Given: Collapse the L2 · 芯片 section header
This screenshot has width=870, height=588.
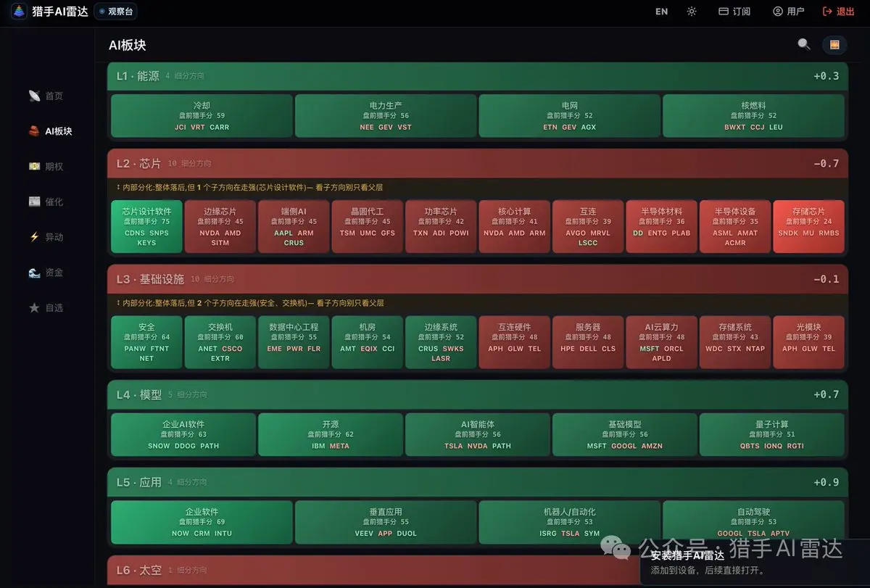Looking at the screenshot, I should (477, 163).
